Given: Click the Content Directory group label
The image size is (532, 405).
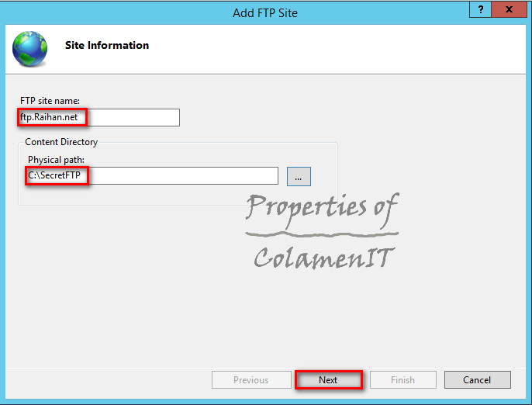Looking at the screenshot, I should 61,142.
